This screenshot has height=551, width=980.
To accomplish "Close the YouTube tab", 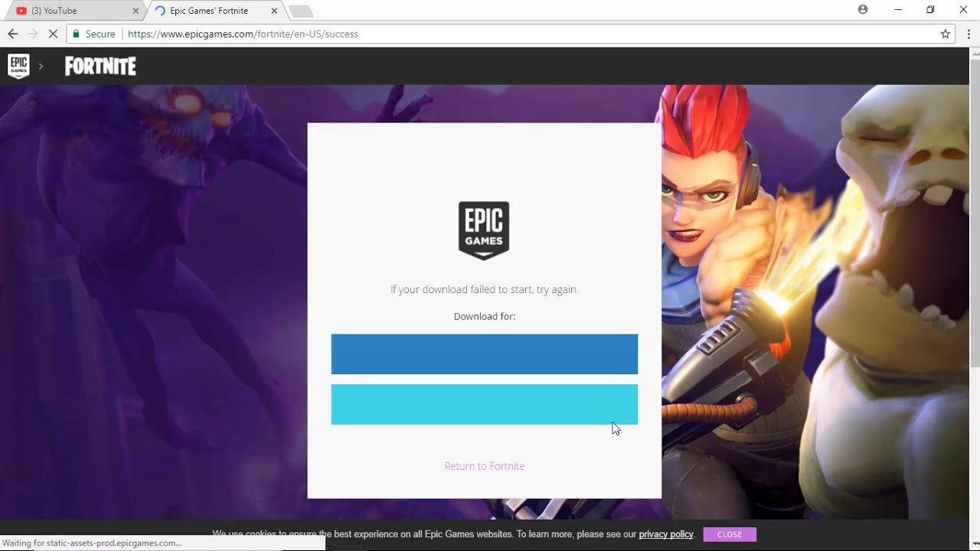I will point(136,11).
